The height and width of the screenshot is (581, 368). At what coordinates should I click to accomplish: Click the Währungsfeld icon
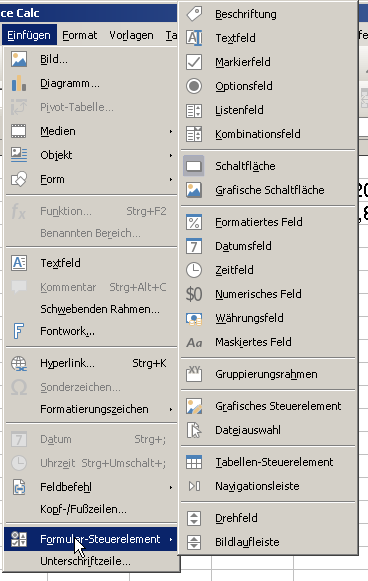(x=194, y=318)
